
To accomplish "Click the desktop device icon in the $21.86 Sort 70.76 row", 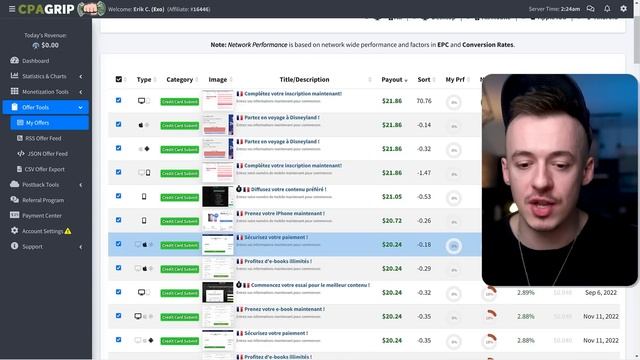I will click(x=141, y=101).
